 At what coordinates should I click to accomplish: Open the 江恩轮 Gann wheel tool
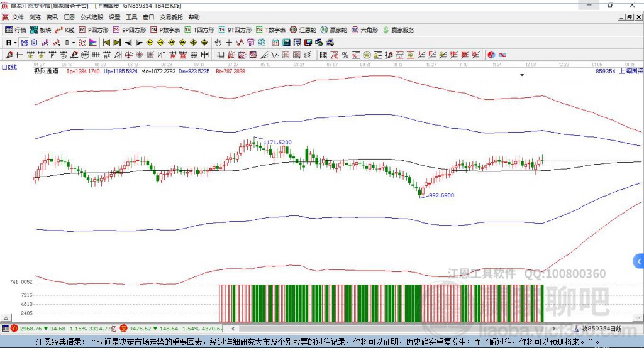[x=303, y=30]
